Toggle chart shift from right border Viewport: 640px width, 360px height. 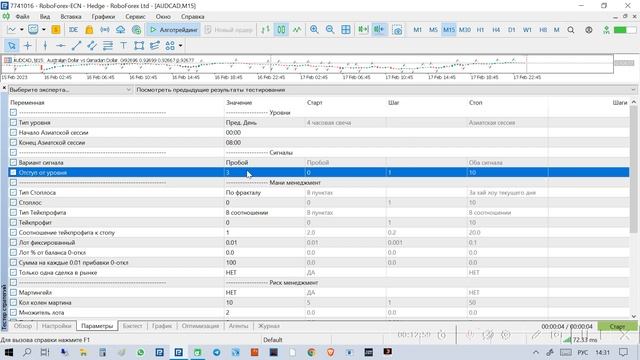point(379,30)
